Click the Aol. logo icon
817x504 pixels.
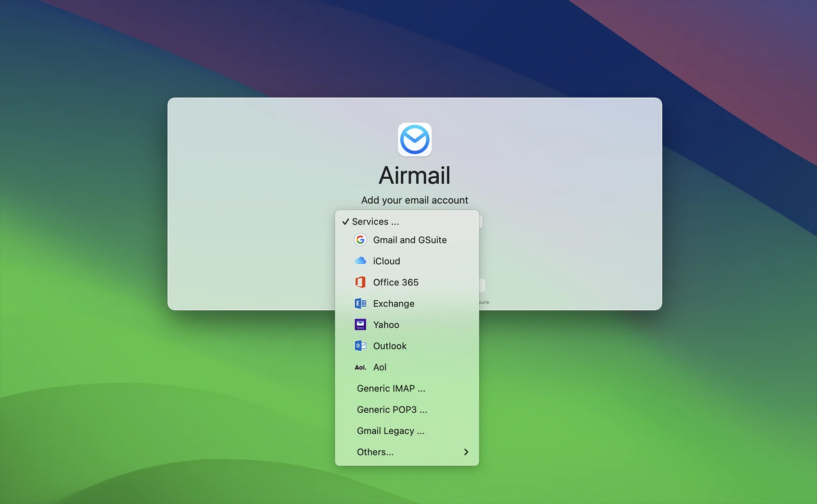point(360,368)
